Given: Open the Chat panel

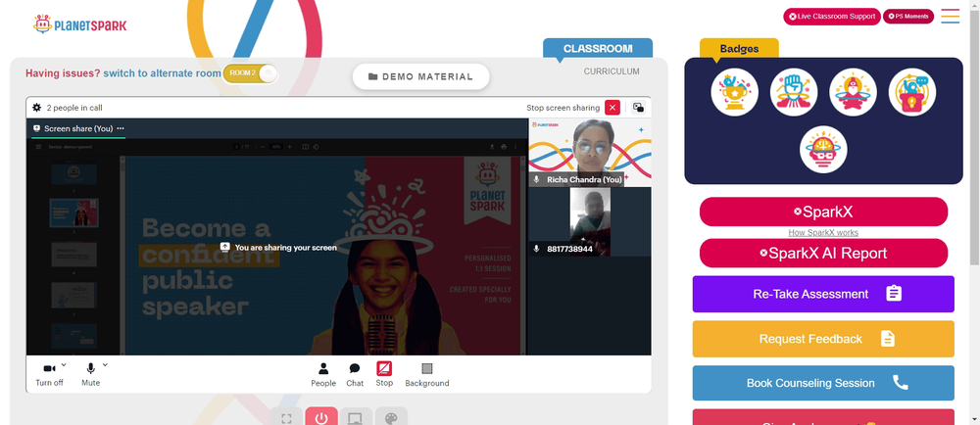Looking at the screenshot, I should 355,374.
